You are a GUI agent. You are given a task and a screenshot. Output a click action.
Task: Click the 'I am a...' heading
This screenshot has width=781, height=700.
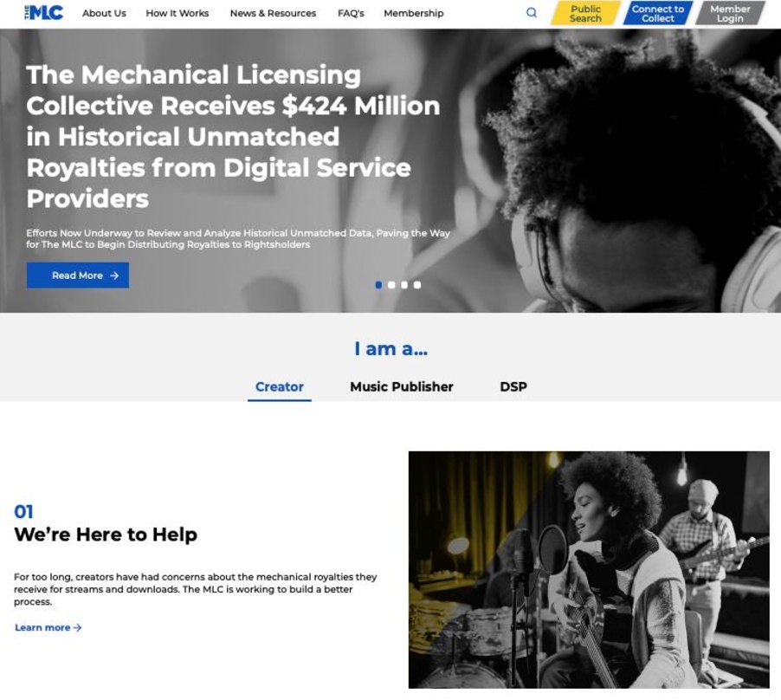[391, 349]
